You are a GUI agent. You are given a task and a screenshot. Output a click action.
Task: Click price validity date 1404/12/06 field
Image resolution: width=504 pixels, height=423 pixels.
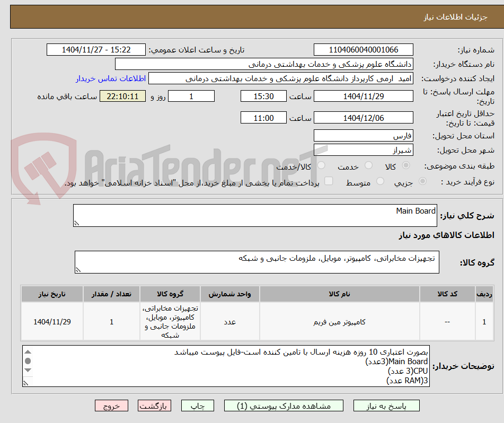pos(363,118)
